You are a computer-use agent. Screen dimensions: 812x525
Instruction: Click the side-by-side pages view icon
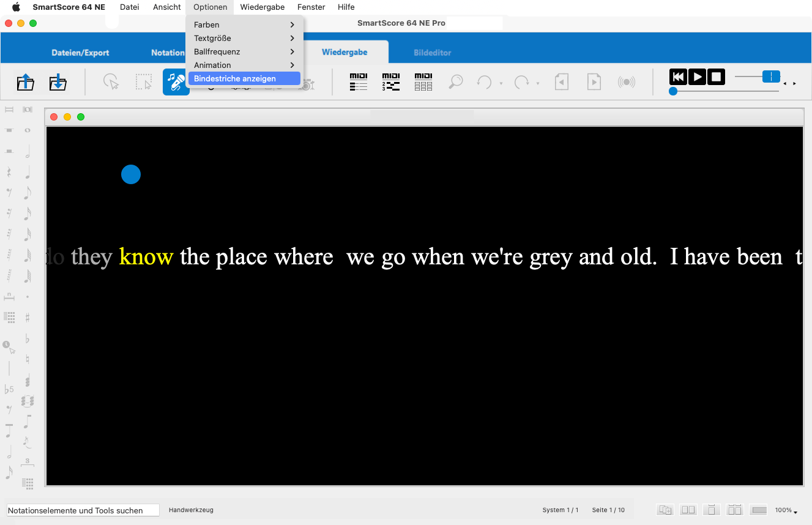pos(688,510)
